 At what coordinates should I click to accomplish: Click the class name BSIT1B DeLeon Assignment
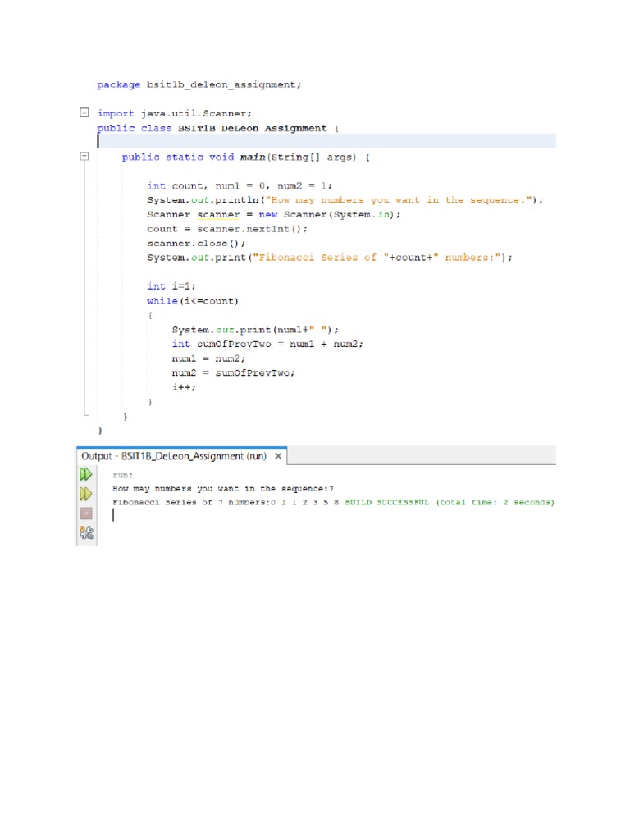point(257,128)
